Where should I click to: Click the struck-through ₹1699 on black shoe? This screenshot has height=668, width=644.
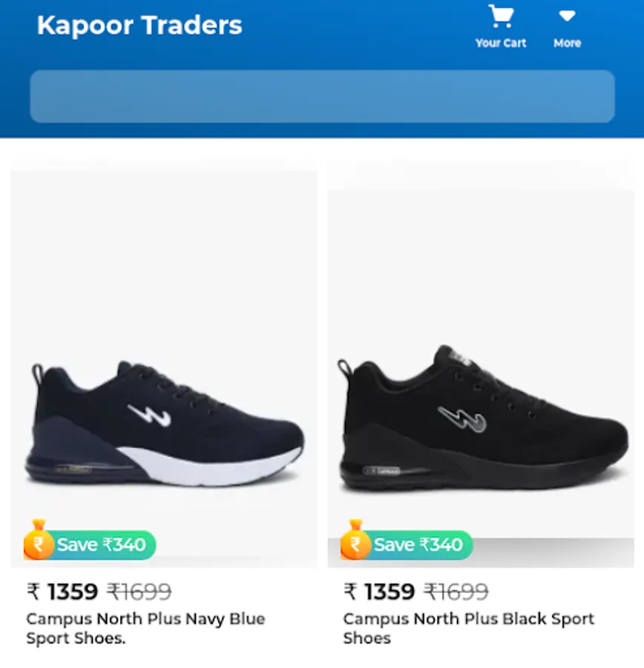456,592
